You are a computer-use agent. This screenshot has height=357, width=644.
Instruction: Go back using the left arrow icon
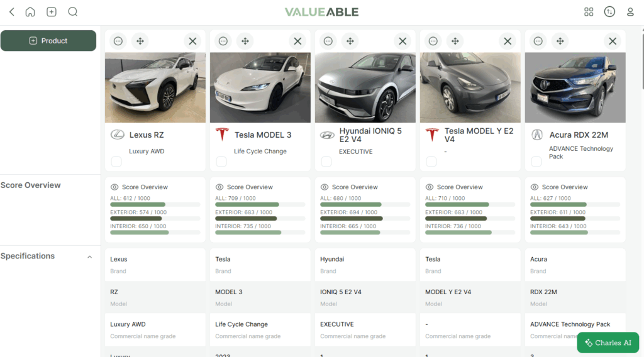point(12,12)
